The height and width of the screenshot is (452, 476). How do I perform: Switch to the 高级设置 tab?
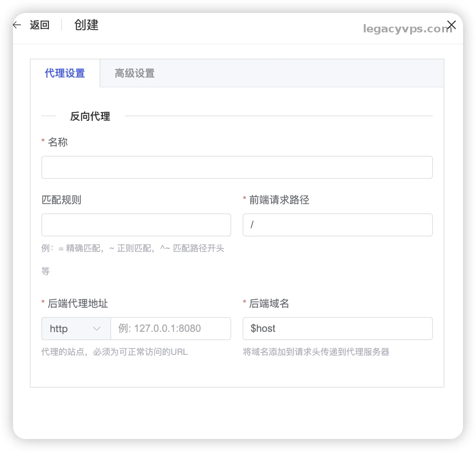(x=134, y=73)
